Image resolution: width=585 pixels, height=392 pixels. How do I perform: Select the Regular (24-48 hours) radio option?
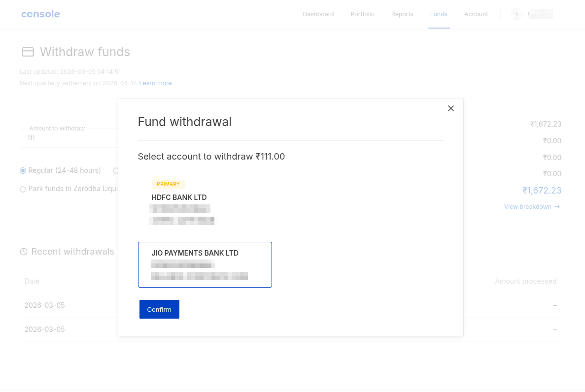(23, 171)
